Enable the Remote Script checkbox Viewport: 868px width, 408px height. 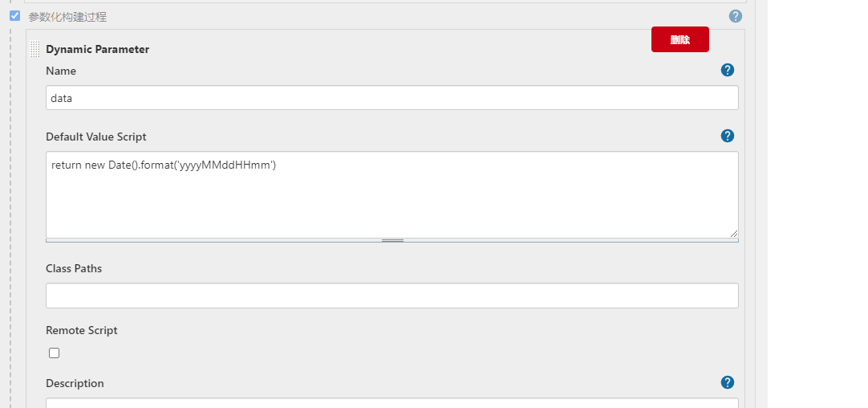pyautogui.click(x=55, y=353)
